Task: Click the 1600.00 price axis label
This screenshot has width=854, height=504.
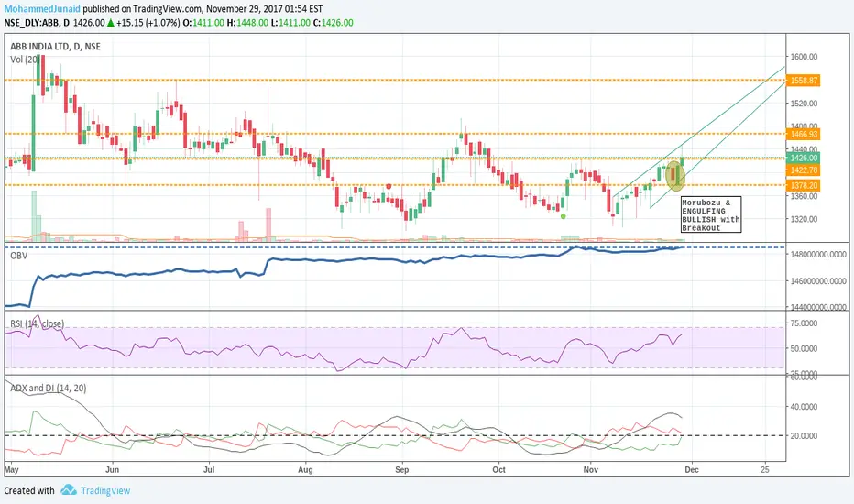Action: [804, 57]
